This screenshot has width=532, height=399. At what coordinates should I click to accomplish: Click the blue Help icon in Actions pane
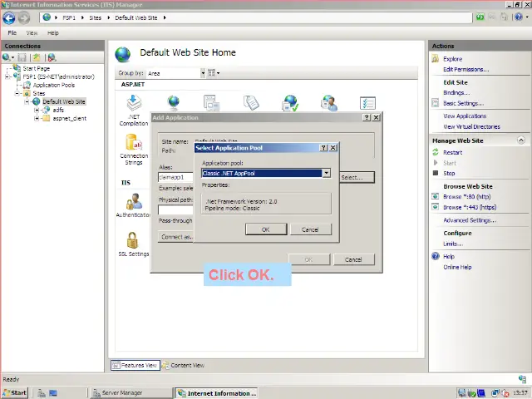click(x=436, y=256)
